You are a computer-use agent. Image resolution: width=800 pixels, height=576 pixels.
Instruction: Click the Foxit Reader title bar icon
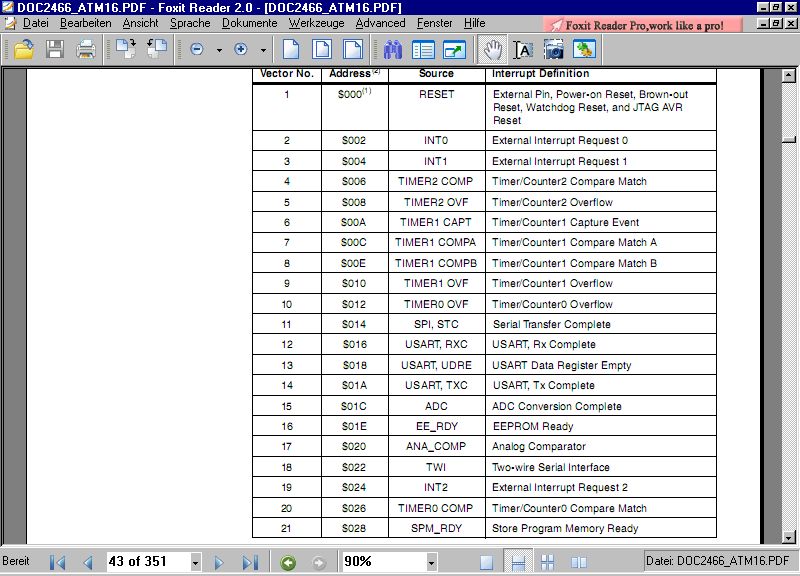point(8,7)
